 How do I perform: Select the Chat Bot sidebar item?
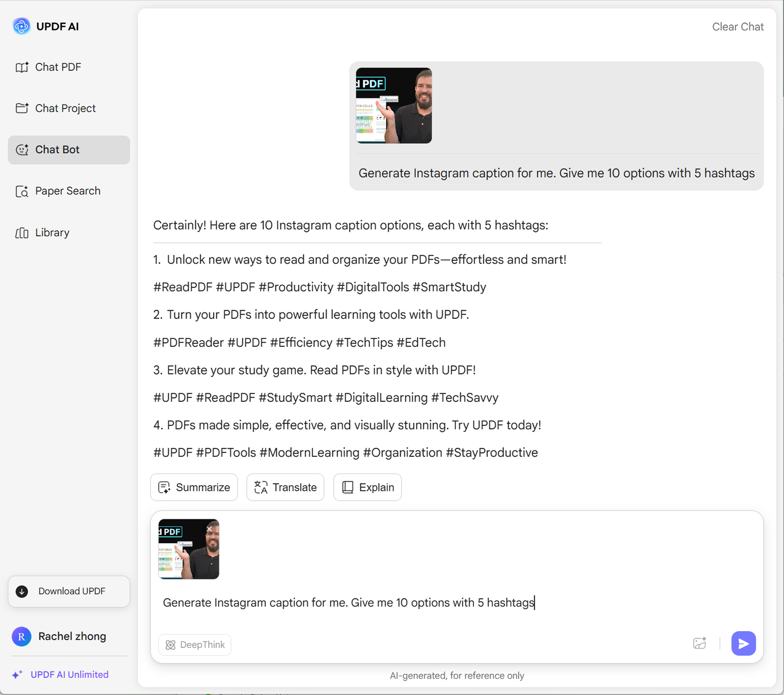point(69,150)
